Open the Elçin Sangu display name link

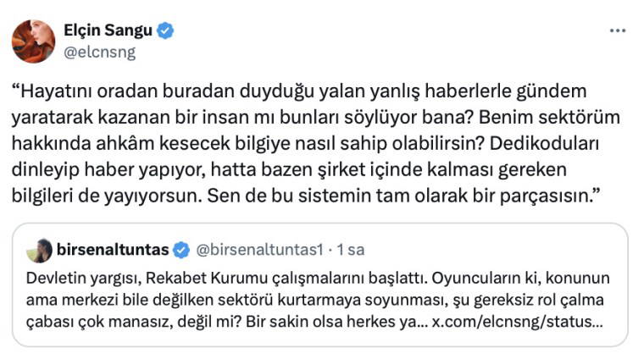coord(108,30)
